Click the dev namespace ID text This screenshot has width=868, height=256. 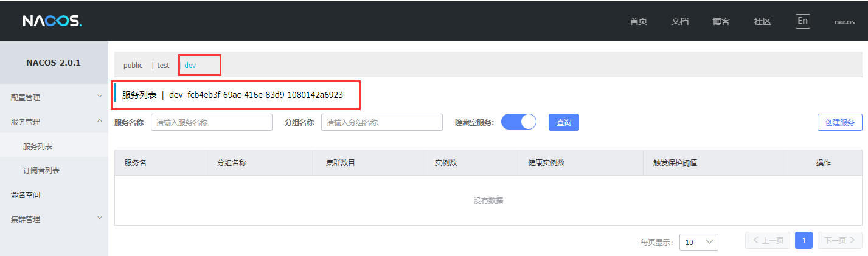coord(265,95)
